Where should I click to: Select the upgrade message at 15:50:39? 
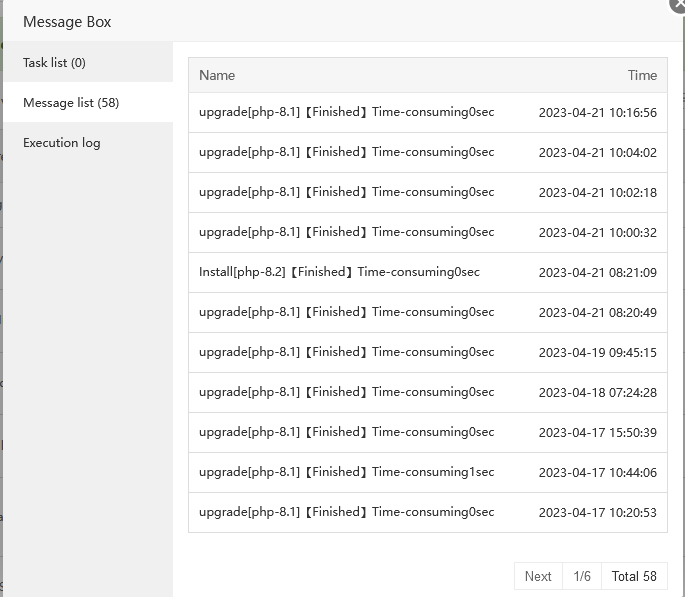pyautogui.click(x=346, y=432)
